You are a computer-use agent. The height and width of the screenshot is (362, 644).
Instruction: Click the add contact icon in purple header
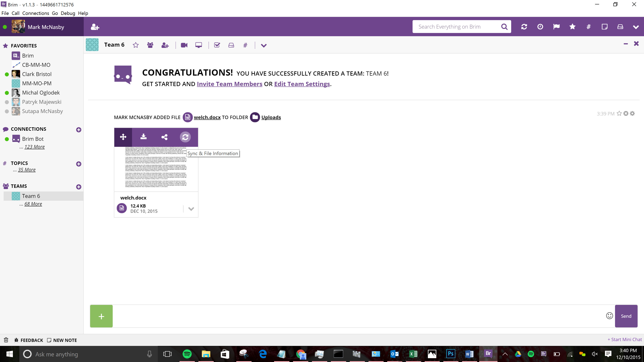[95, 27]
